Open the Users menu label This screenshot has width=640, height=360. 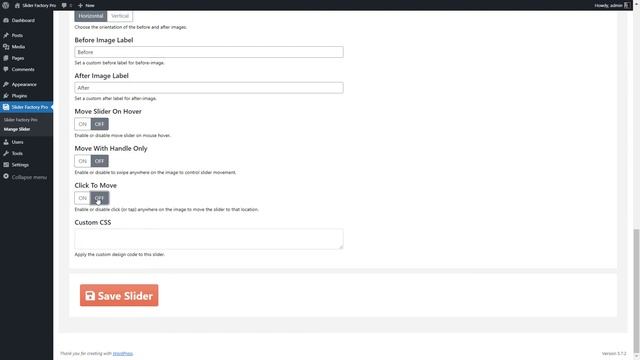click(18, 142)
